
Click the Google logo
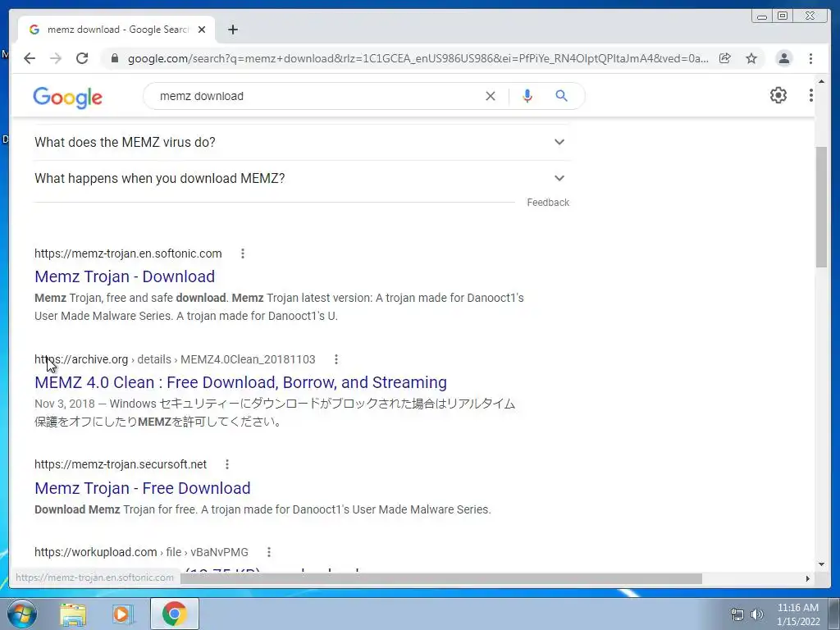pos(67,98)
